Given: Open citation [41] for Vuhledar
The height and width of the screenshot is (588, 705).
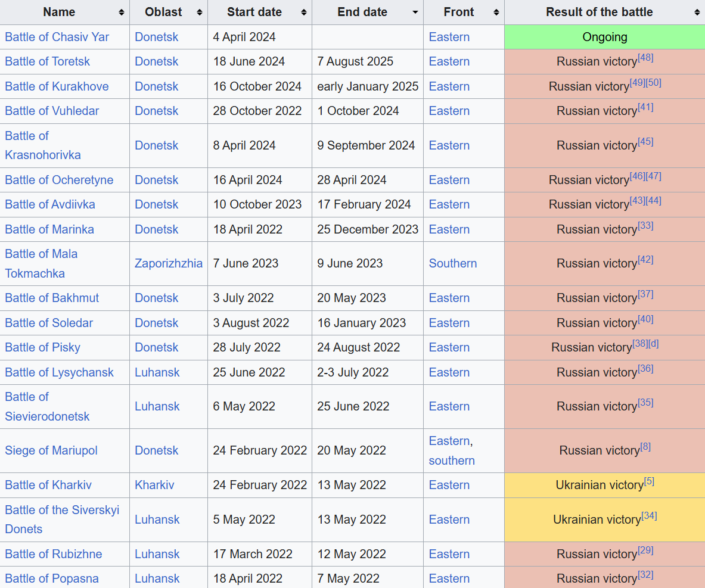Looking at the screenshot, I should pyautogui.click(x=645, y=107).
